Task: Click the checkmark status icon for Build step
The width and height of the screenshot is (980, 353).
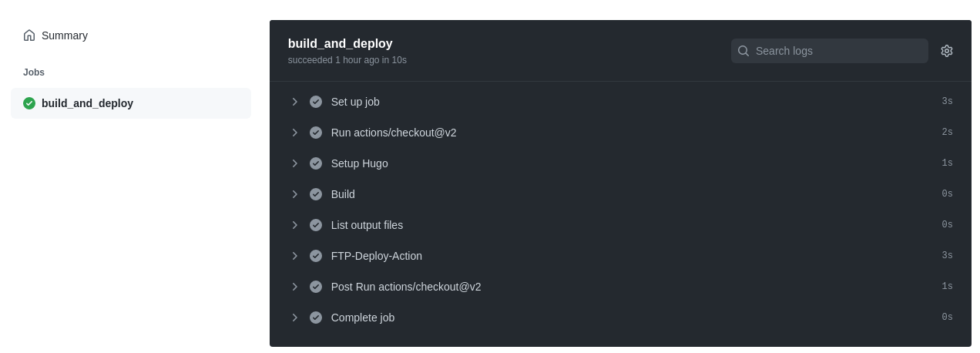Action: click(316, 194)
